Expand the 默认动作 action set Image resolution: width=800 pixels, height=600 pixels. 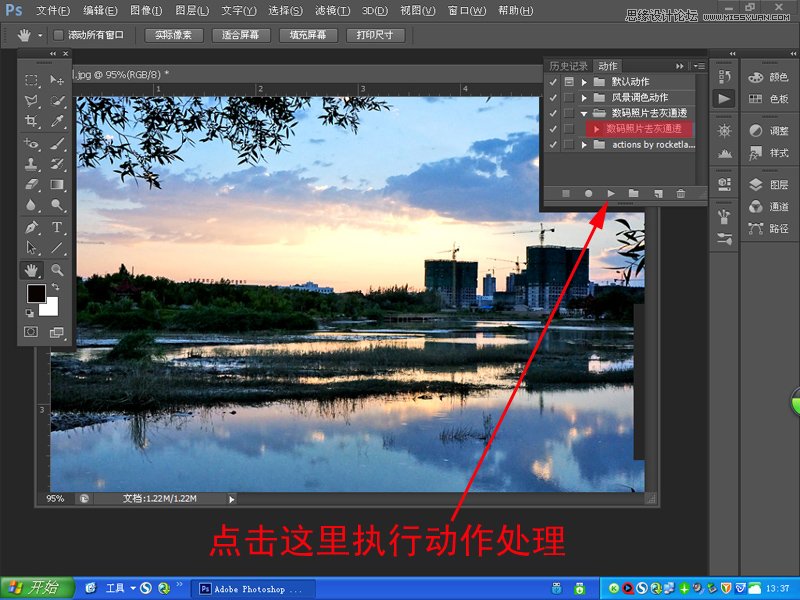585,81
